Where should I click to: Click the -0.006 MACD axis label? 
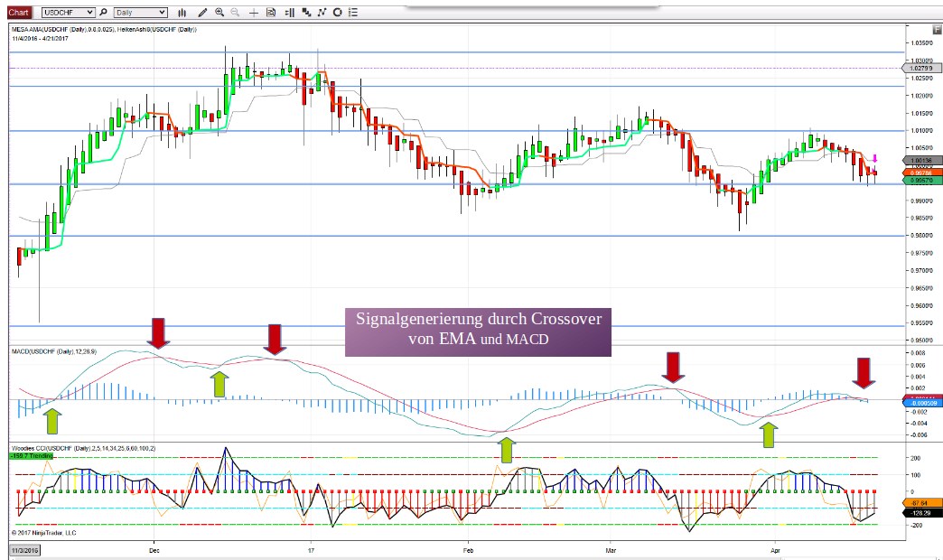pyautogui.click(x=919, y=434)
